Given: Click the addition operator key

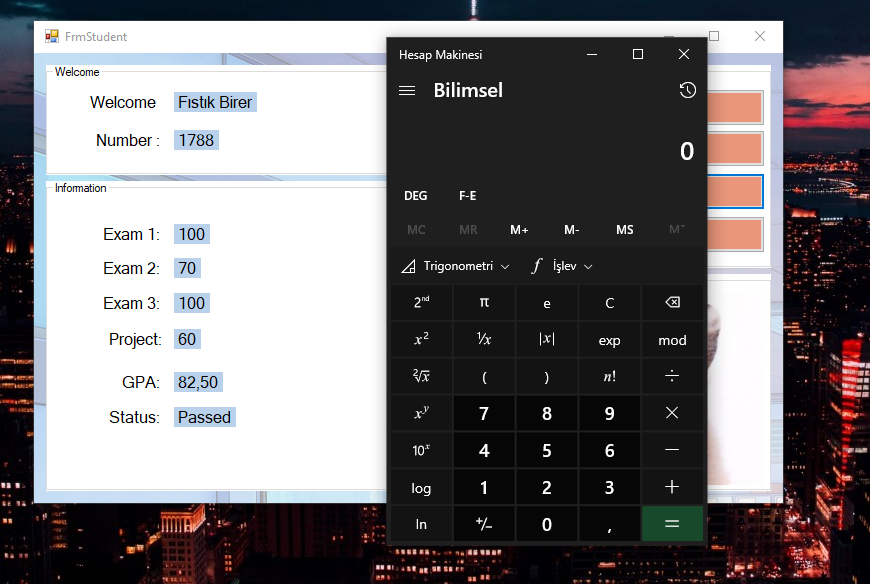Looking at the screenshot, I should 672,487.
